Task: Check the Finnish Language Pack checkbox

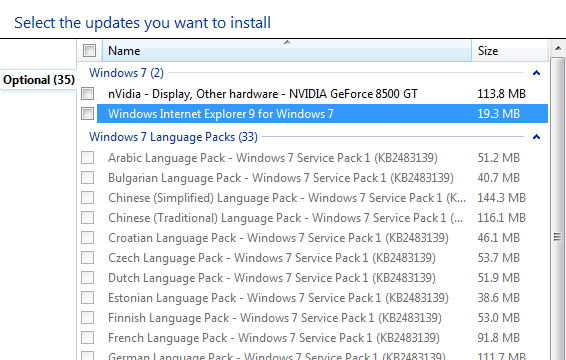Action: (x=87, y=318)
